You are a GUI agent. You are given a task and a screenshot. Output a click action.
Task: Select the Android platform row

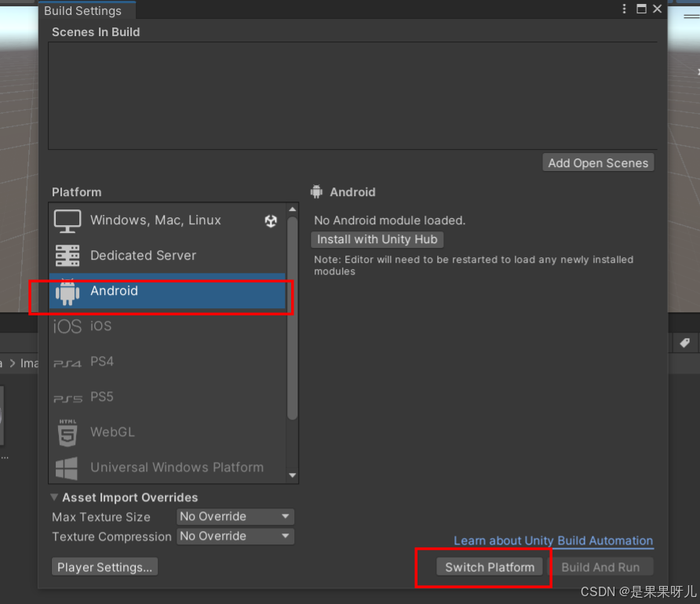coord(167,291)
